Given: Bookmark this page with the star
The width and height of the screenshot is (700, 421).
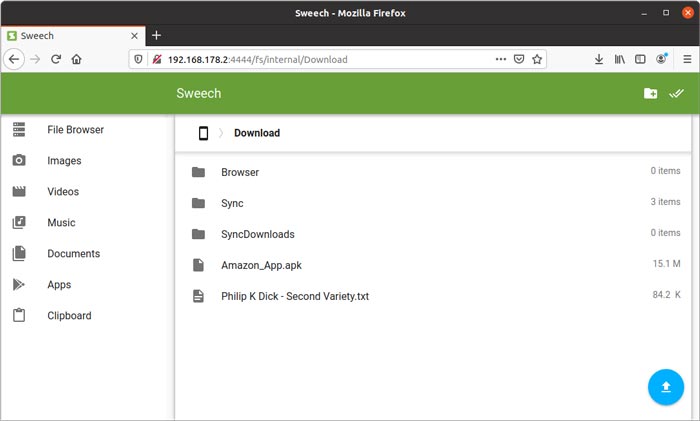Looking at the screenshot, I should point(537,59).
